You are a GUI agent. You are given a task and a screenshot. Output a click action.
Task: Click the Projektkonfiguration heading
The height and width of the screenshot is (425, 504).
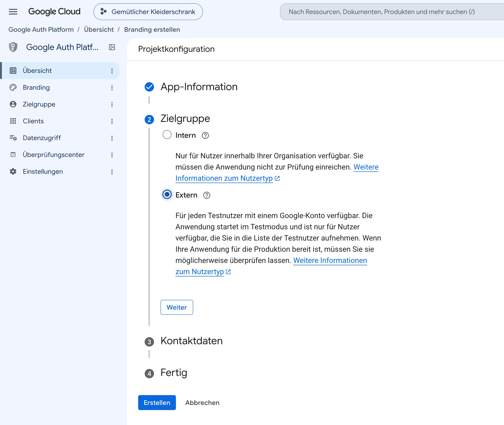(x=176, y=49)
